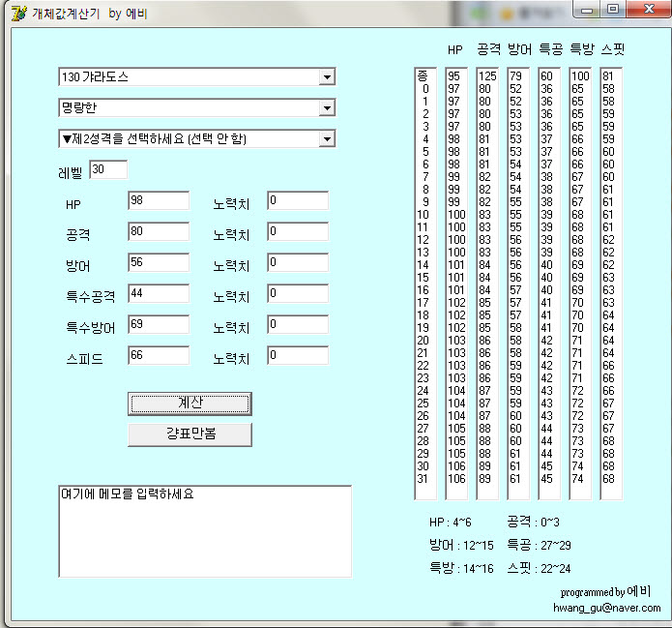
Task: Click the HP column list in the table
Action: tap(456, 284)
